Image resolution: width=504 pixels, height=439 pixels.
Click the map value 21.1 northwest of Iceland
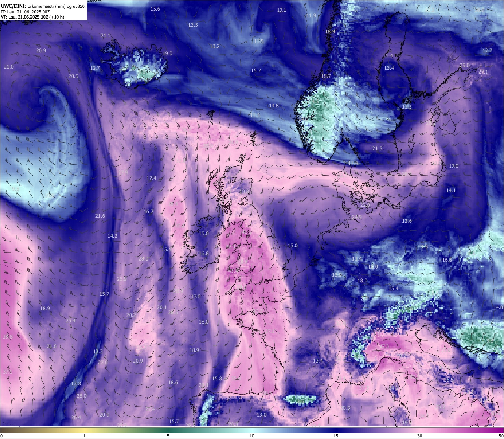click(x=106, y=35)
